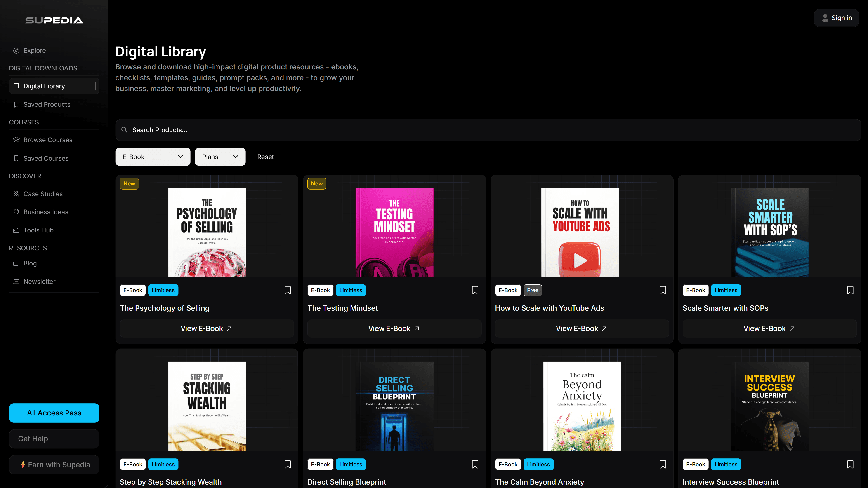Click the Direct Selling Blueprint cover
The width and height of the screenshot is (868, 488).
pos(395,406)
